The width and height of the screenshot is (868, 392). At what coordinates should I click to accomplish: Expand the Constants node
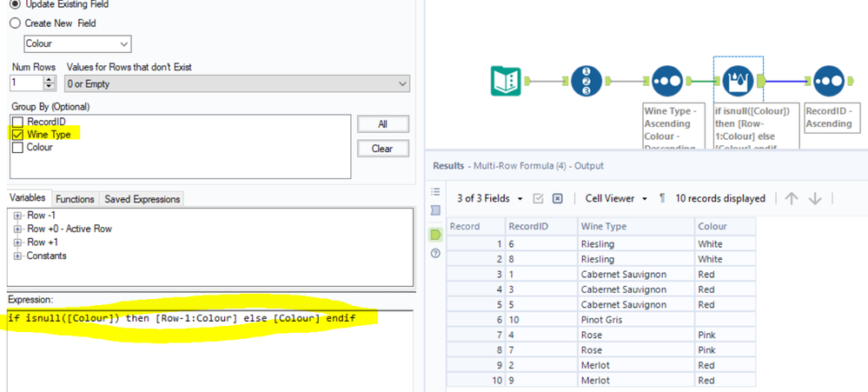click(x=17, y=256)
